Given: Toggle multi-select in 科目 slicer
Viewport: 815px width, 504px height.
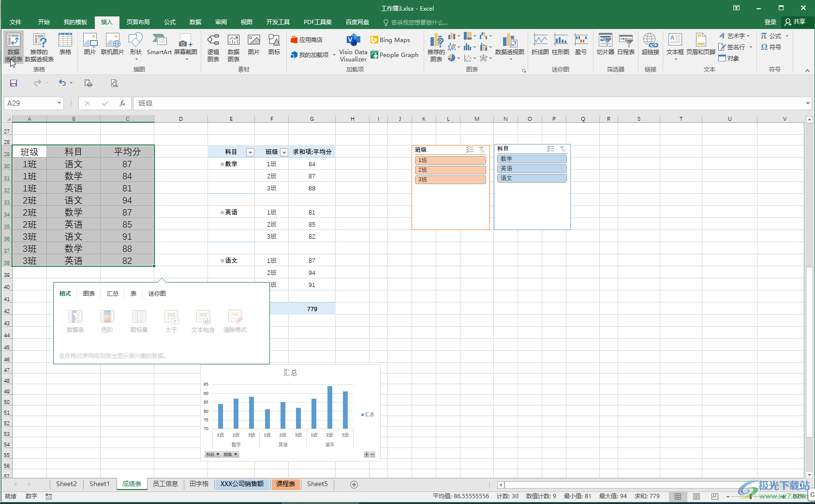Looking at the screenshot, I should coord(550,149).
